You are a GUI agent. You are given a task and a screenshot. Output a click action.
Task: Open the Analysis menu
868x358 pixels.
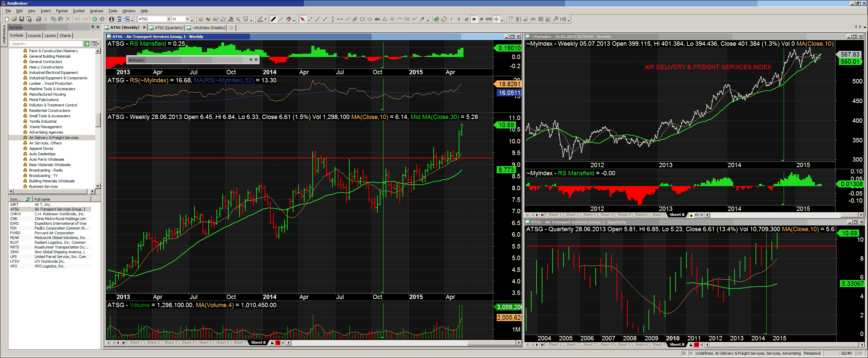(96, 11)
